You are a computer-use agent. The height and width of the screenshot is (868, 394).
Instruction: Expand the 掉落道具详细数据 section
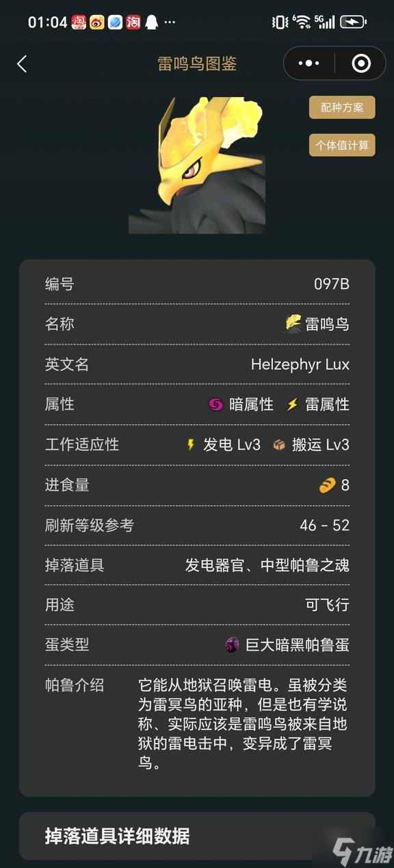(197, 836)
